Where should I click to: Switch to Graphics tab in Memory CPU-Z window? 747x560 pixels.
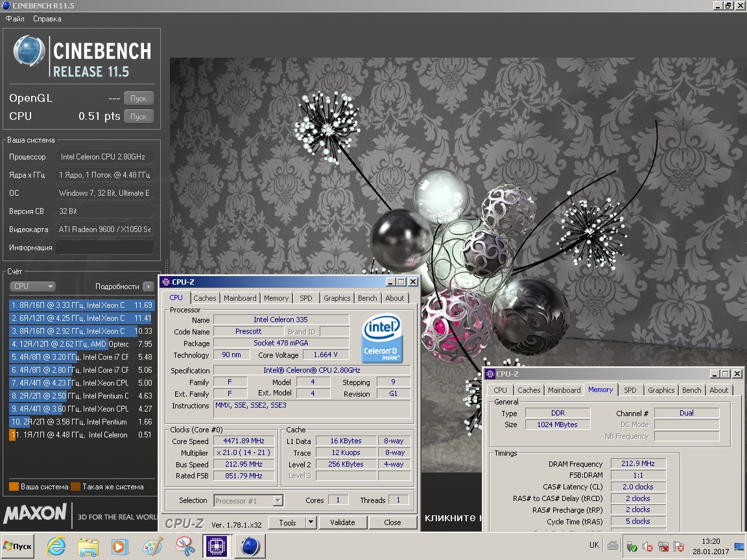(661, 390)
